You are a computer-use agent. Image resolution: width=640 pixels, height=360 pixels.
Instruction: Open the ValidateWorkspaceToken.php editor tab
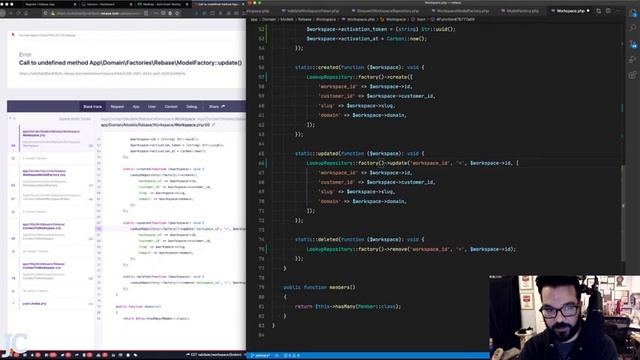pyautogui.click(x=313, y=11)
